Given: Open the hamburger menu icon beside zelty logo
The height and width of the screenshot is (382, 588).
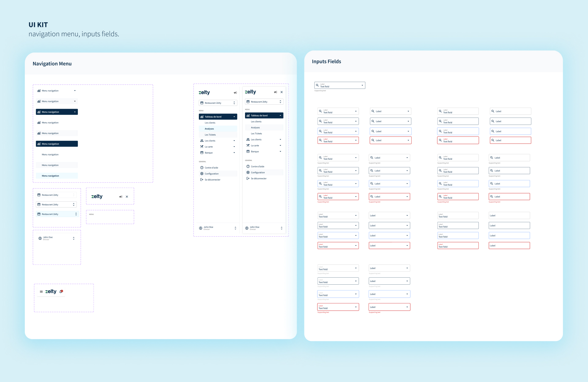Looking at the screenshot, I should click(41, 292).
